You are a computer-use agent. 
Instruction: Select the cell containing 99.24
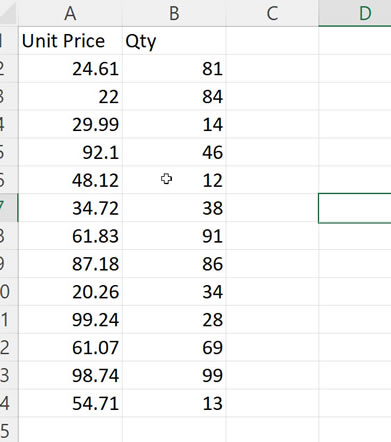(x=70, y=320)
